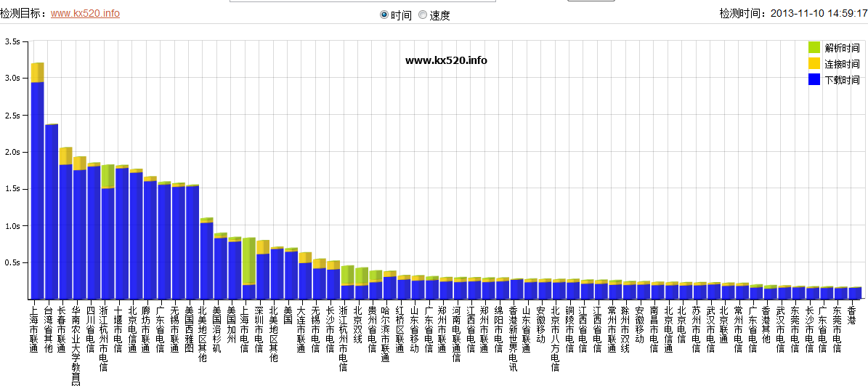Click yellow top of 深圳市电信 bar
This screenshot has width=868, height=386.
coord(263,246)
